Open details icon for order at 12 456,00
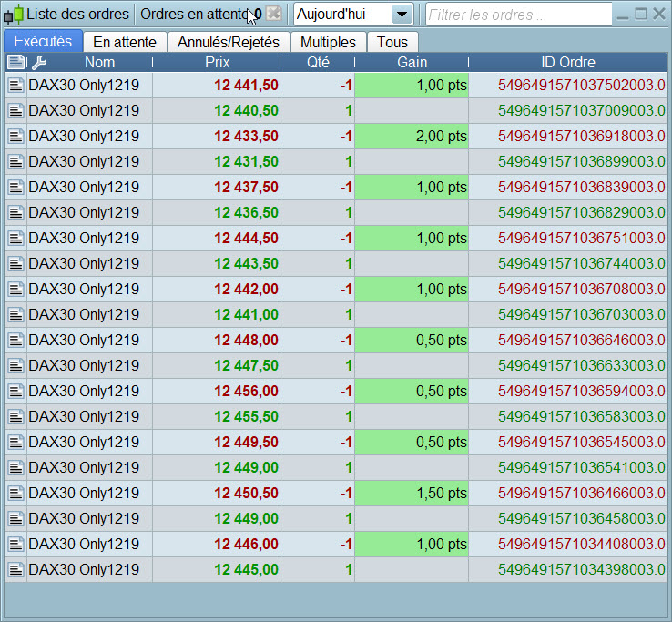Viewport: 672px width, 622px height. pos(15,391)
